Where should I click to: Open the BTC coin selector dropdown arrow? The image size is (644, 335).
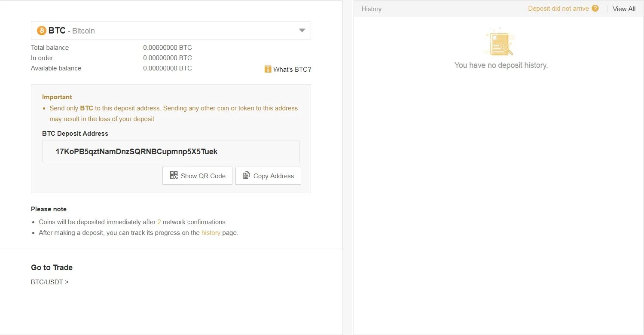(302, 30)
